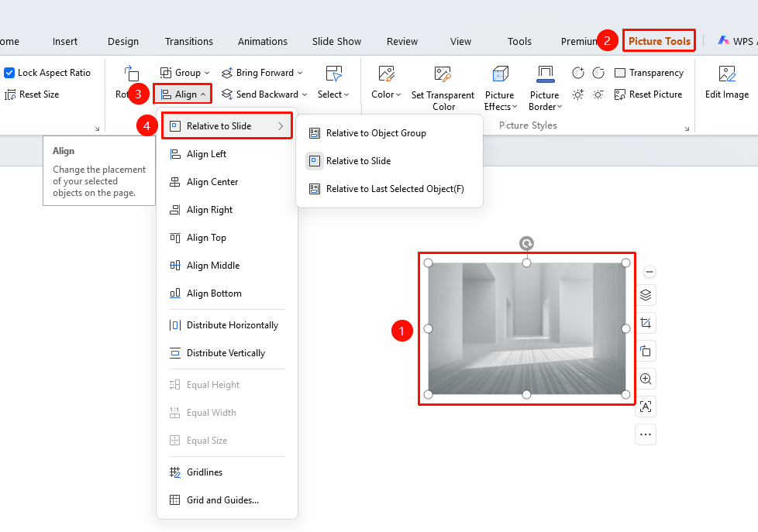Open Grid and Guides... settings

(227, 500)
